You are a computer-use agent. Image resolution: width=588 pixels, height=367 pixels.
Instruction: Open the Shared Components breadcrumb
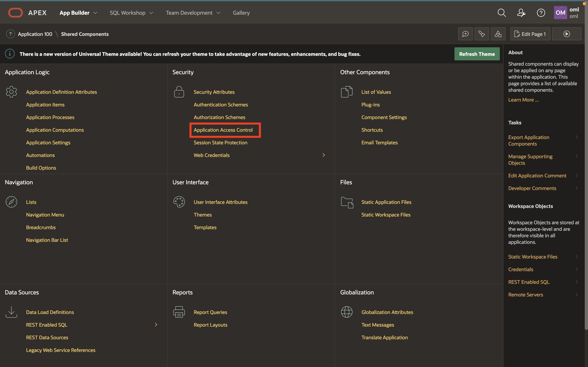(x=85, y=34)
